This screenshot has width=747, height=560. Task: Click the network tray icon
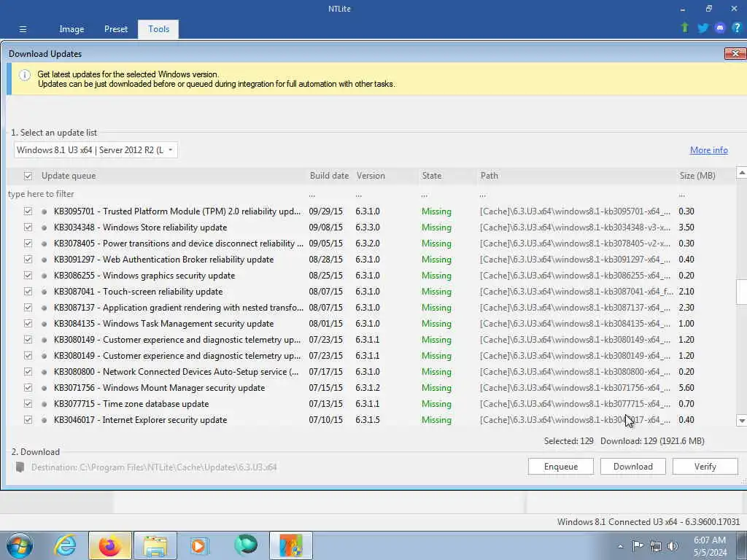point(656,546)
